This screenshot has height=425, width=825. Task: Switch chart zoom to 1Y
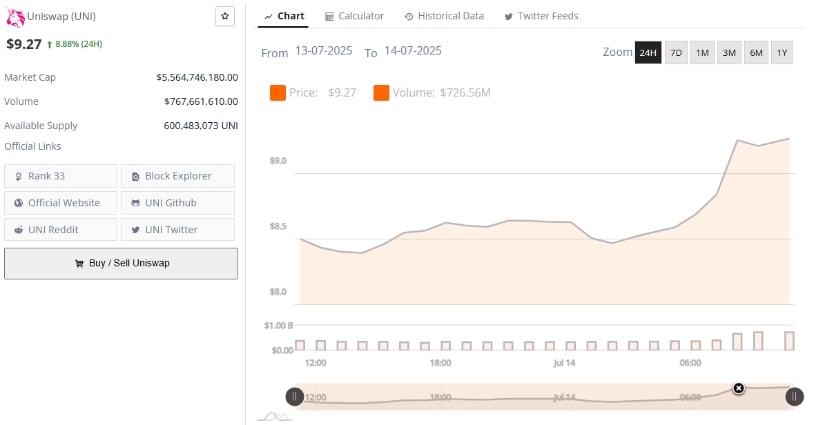tap(782, 53)
